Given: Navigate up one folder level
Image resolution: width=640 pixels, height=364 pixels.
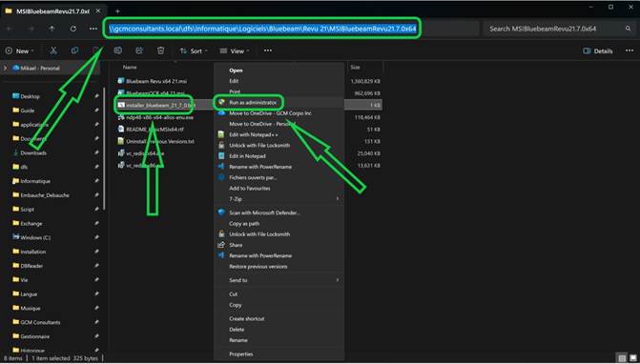Looking at the screenshot, I should (x=52, y=29).
